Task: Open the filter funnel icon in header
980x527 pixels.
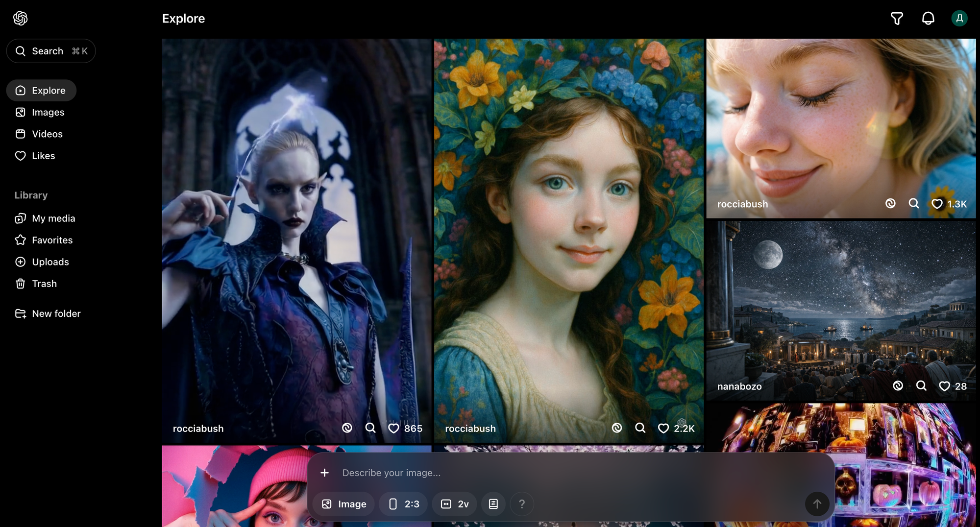Action: (x=897, y=19)
